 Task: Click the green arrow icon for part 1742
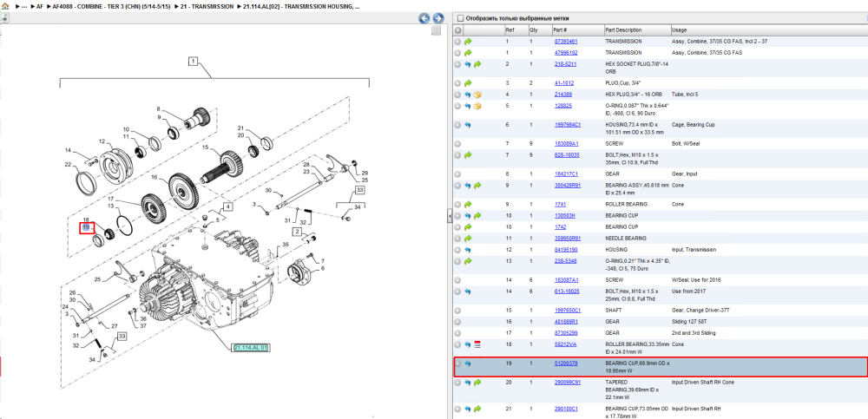468,227
